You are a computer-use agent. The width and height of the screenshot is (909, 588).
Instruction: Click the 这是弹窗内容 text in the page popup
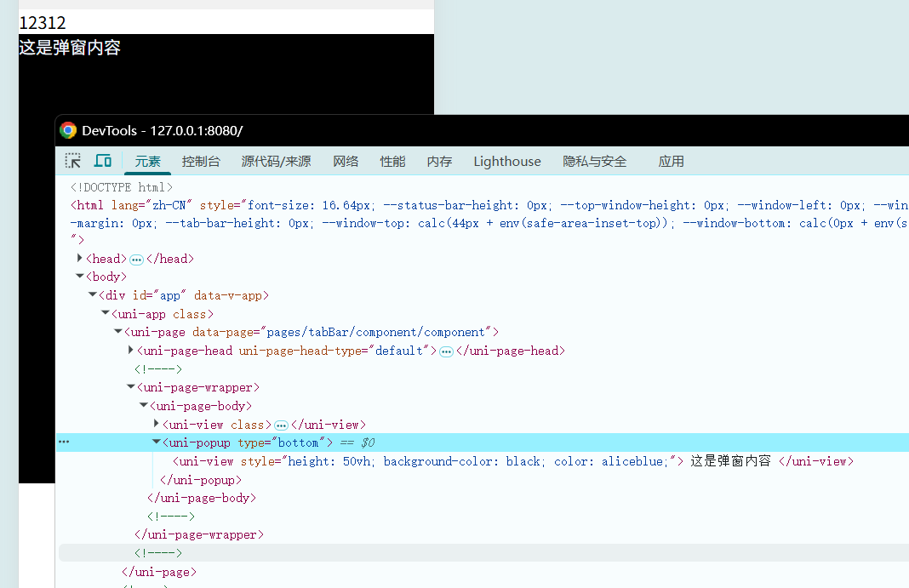point(70,48)
